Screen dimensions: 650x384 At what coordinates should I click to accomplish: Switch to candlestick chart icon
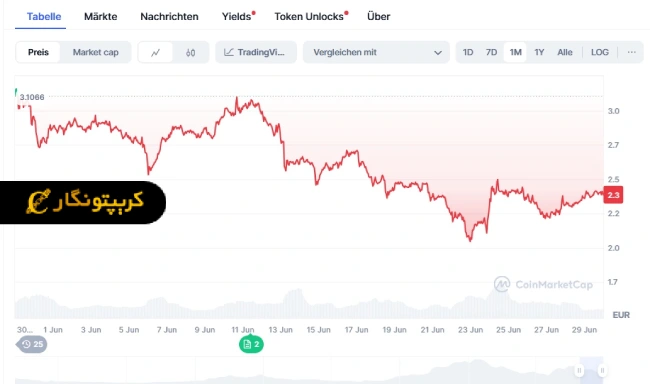coord(190,53)
